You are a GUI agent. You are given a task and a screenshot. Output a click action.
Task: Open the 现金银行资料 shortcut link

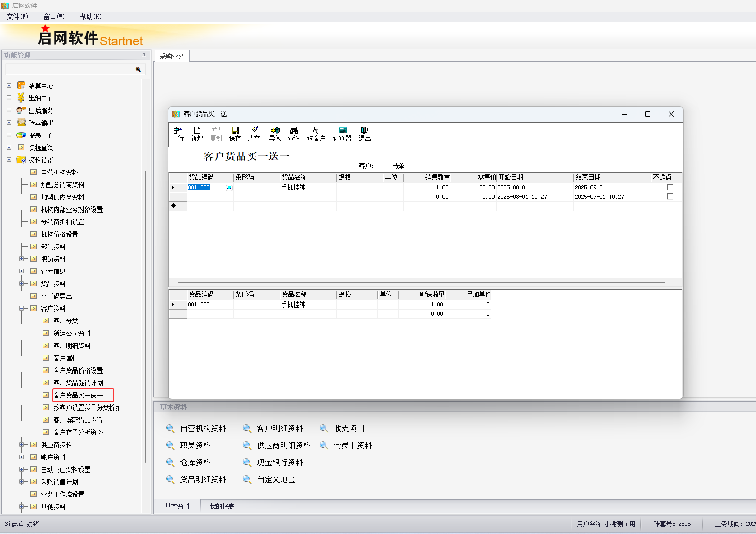(x=280, y=462)
